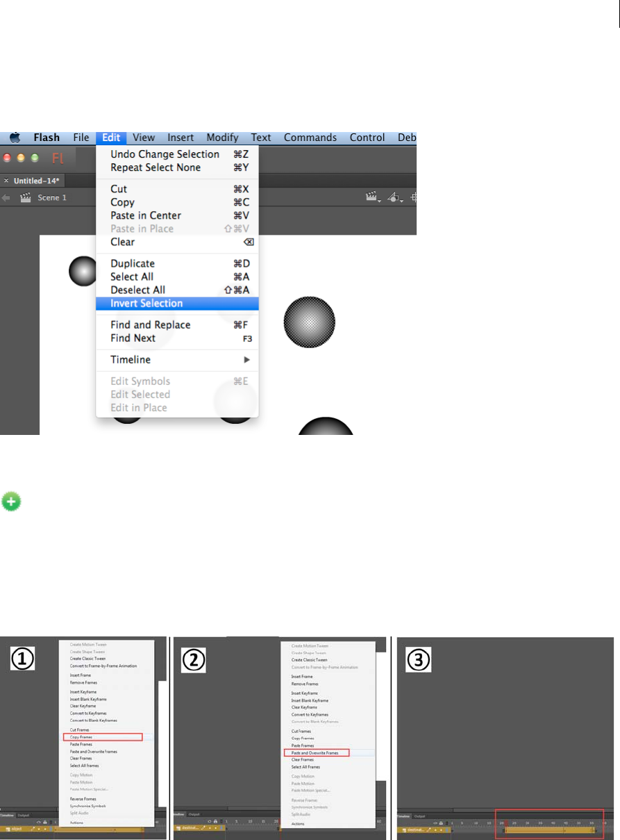Choose Paste and Overwrite Frames in step 2 menu
620x840 pixels.
tap(317, 752)
